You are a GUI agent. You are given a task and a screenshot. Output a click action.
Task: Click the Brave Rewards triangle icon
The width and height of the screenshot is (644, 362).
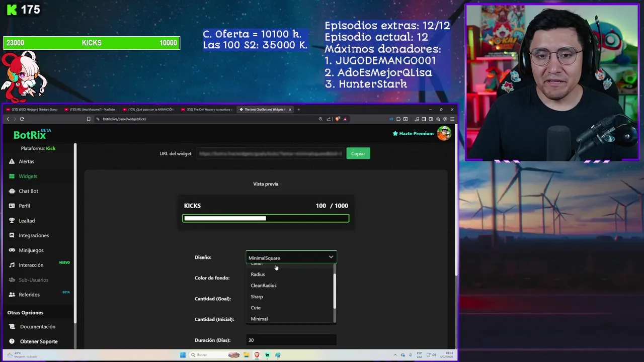[x=345, y=119]
